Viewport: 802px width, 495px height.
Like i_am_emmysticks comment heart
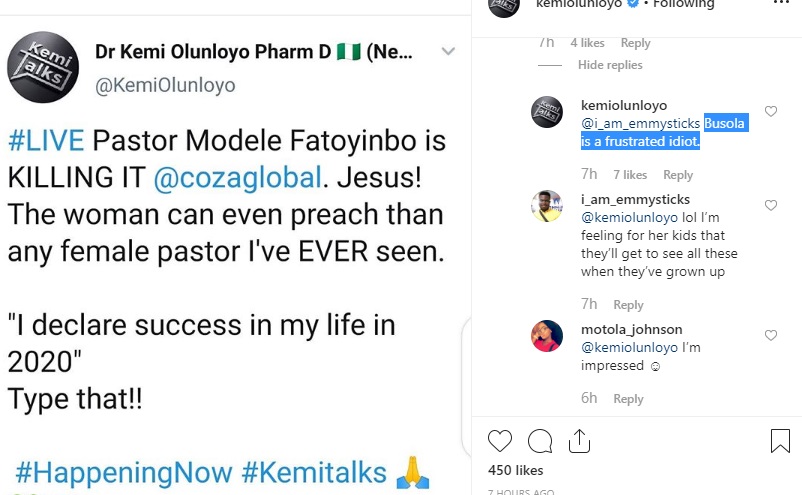tap(771, 205)
